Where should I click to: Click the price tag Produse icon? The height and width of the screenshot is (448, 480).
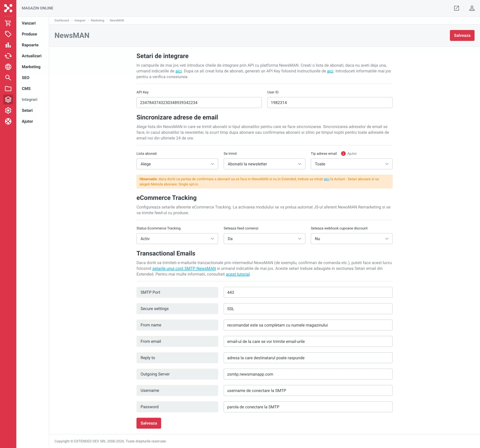click(x=8, y=34)
